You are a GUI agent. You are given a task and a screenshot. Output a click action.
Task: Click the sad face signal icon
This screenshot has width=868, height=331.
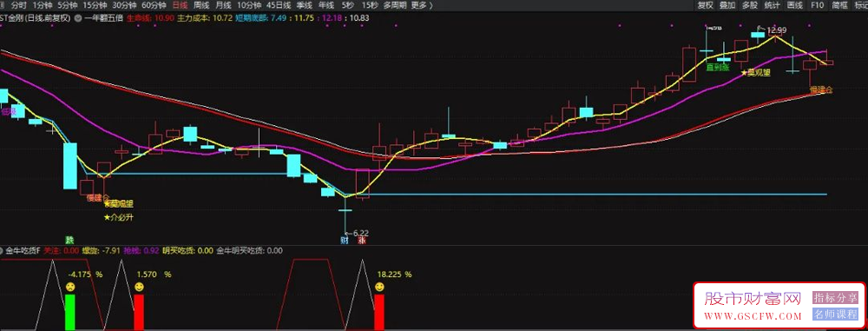coord(70,288)
